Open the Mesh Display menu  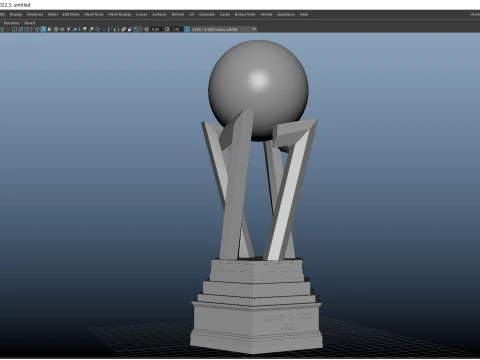coord(120,14)
